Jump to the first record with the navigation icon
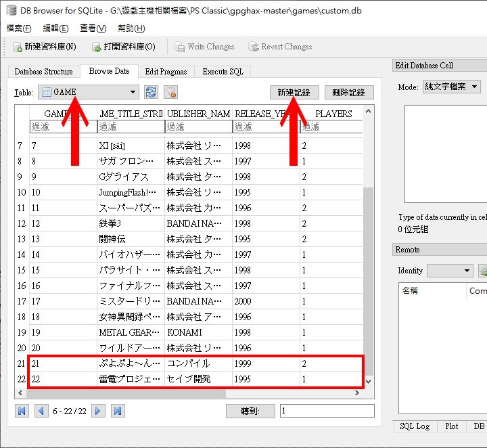487x448 pixels. click(x=22, y=411)
